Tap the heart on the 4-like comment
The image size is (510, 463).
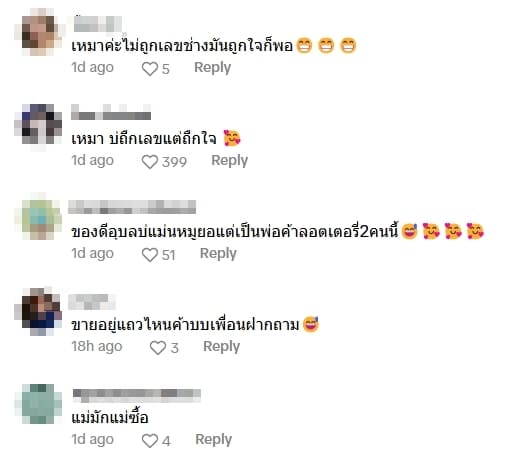150,441
